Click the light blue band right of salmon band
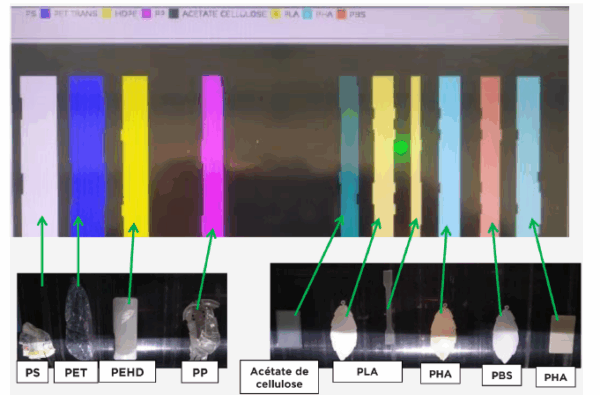Viewport: 600px width, 395px height. click(x=528, y=156)
